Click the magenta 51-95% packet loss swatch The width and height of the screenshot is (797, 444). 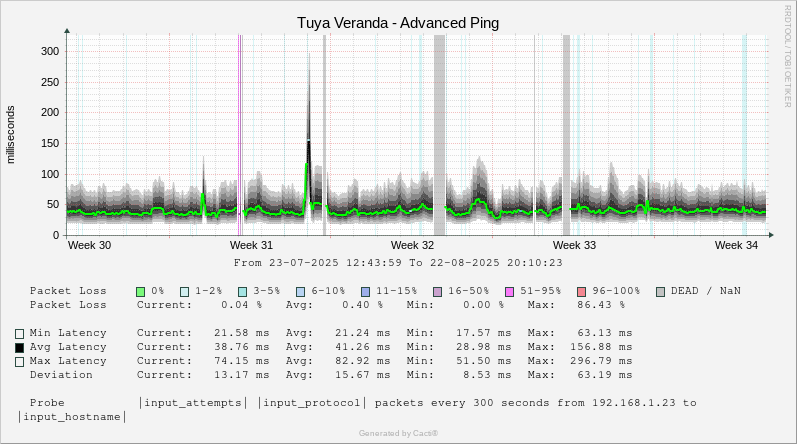tap(509, 292)
